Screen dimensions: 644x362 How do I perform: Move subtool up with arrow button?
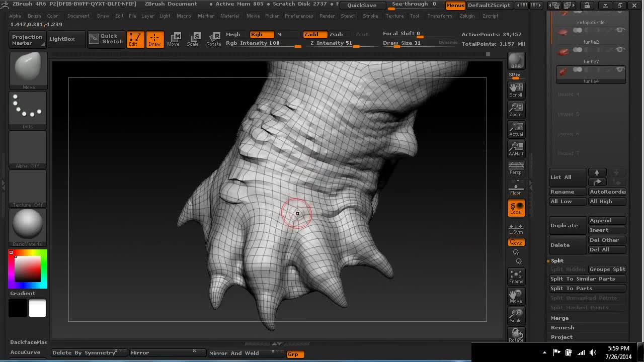[597, 173]
